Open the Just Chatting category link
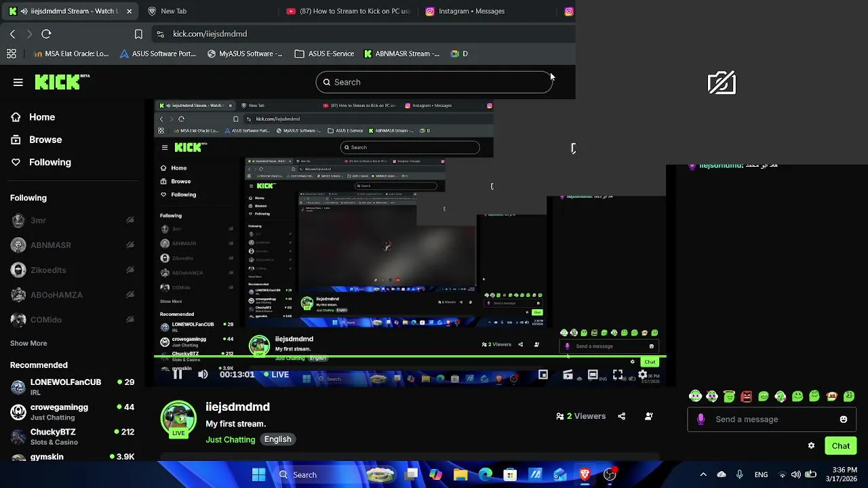The height and width of the screenshot is (488, 868). point(231,439)
